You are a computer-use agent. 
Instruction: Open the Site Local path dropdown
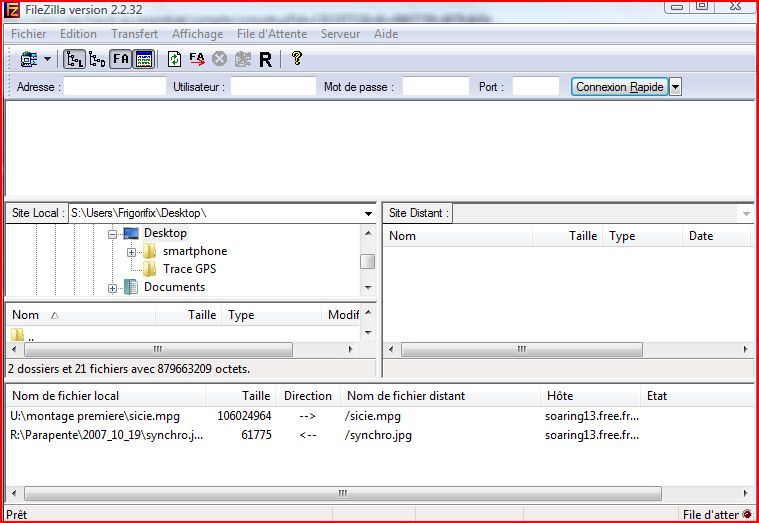[368, 214]
